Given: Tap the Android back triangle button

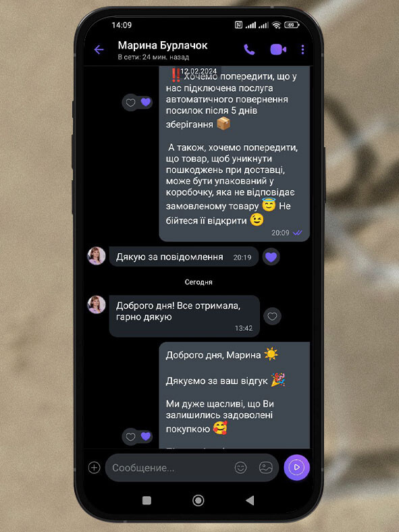Looking at the screenshot, I should (x=250, y=500).
